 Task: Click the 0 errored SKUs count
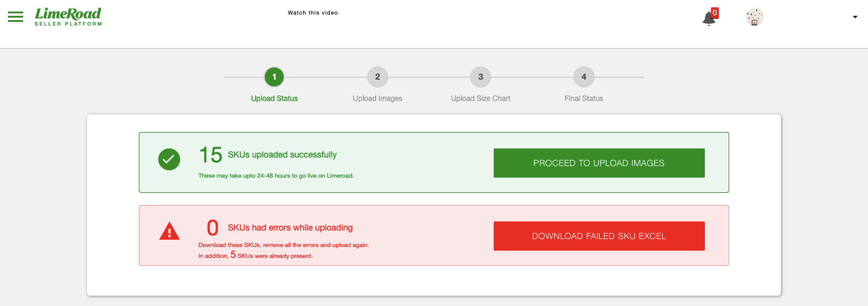click(x=212, y=228)
